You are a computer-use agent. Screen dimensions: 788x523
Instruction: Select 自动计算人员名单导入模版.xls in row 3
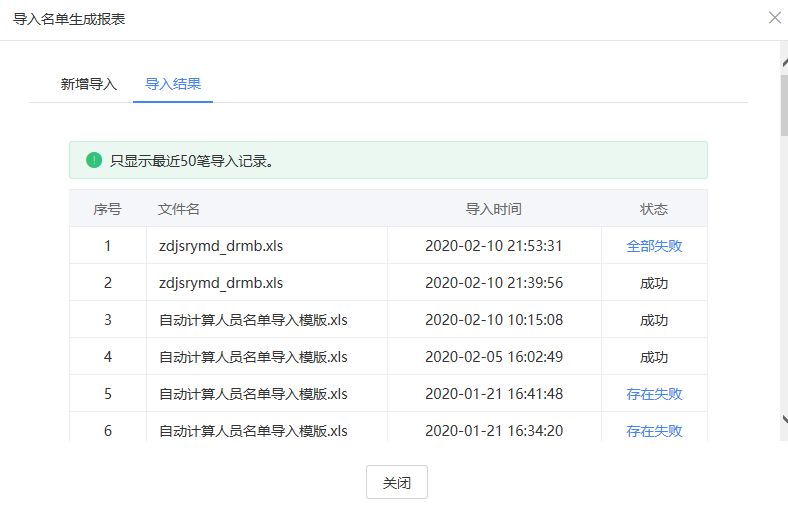[x=253, y=320]
